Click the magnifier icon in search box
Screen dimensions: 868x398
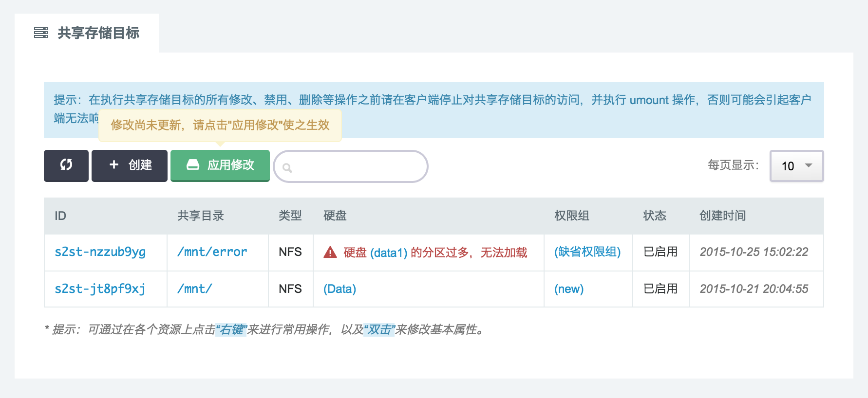pos(287,168)
